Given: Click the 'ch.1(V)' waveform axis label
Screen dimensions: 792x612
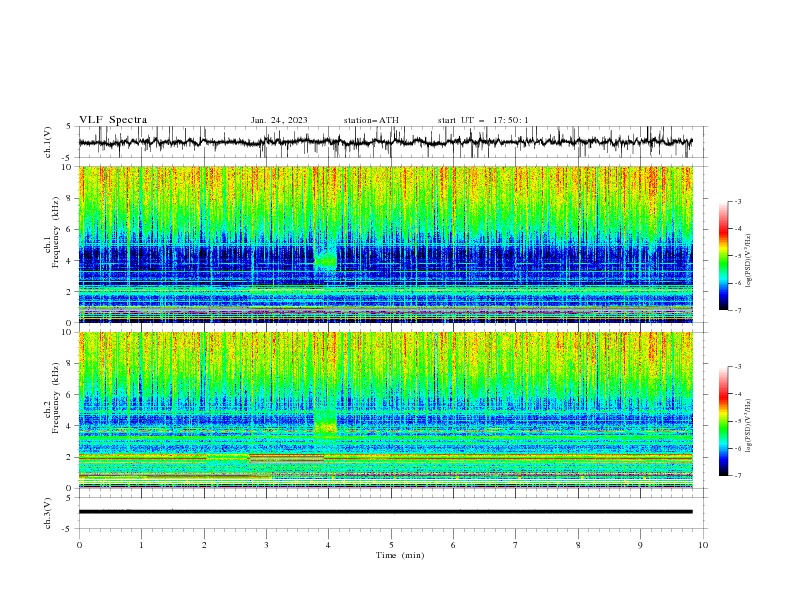Looking at the screenshot, I should point(48,142).
